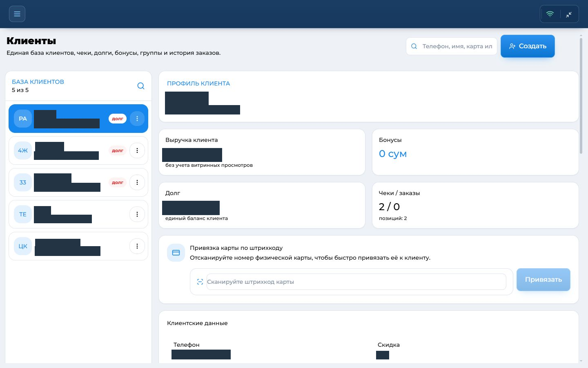Click the barcode scan icon in card field
This screenshot has width=588, height=368.
(200, 282)
